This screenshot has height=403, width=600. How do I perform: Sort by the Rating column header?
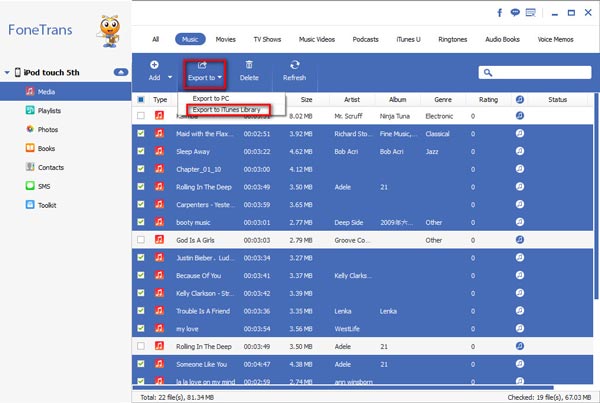tap(488, 100)
